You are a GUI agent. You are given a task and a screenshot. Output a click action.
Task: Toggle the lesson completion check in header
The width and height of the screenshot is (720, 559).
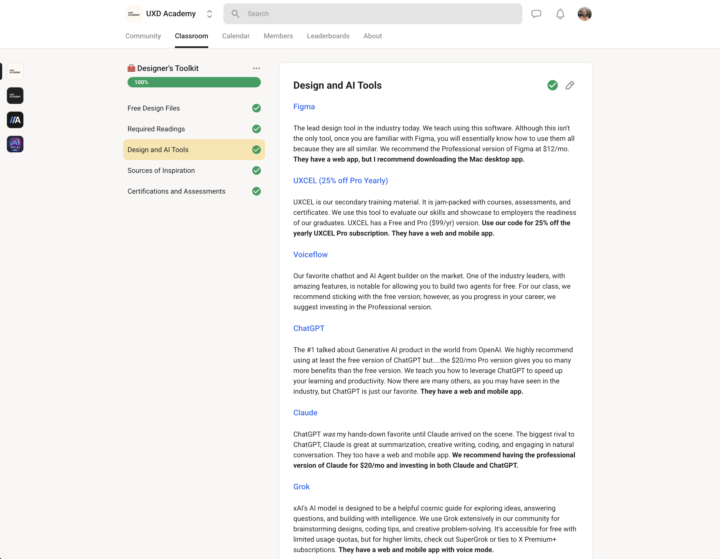pos(552,85)
